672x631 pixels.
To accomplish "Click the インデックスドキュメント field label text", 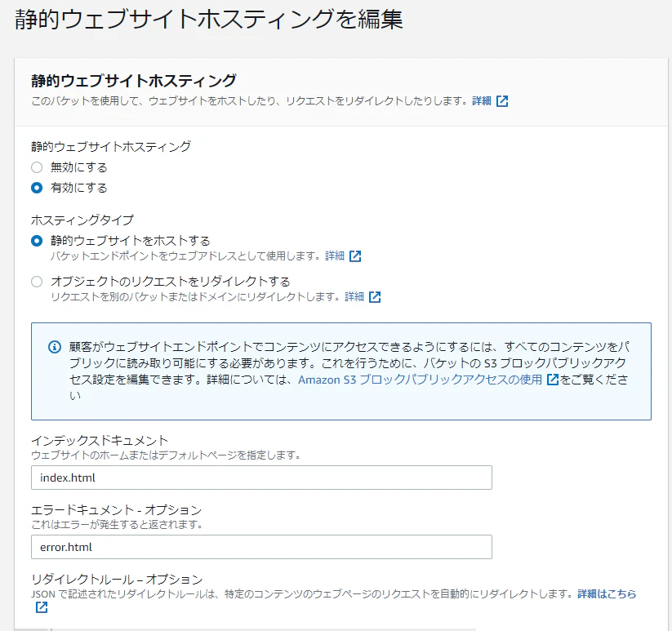I will tap(100, 441).
